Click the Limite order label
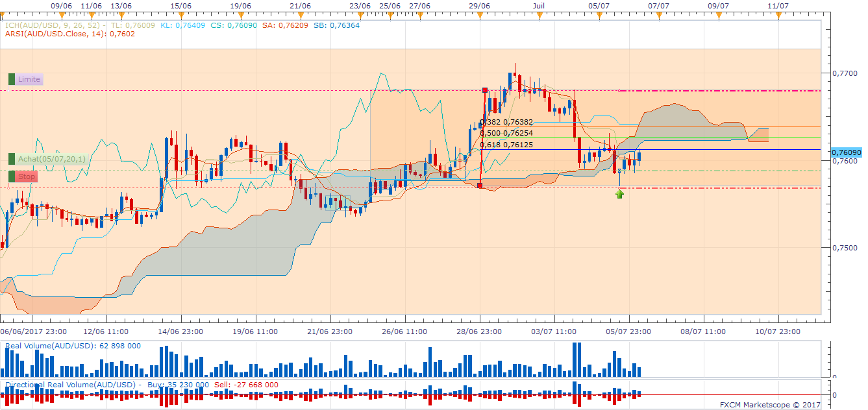Viewport: 868px width, 410px height. [x=29, y=79]
